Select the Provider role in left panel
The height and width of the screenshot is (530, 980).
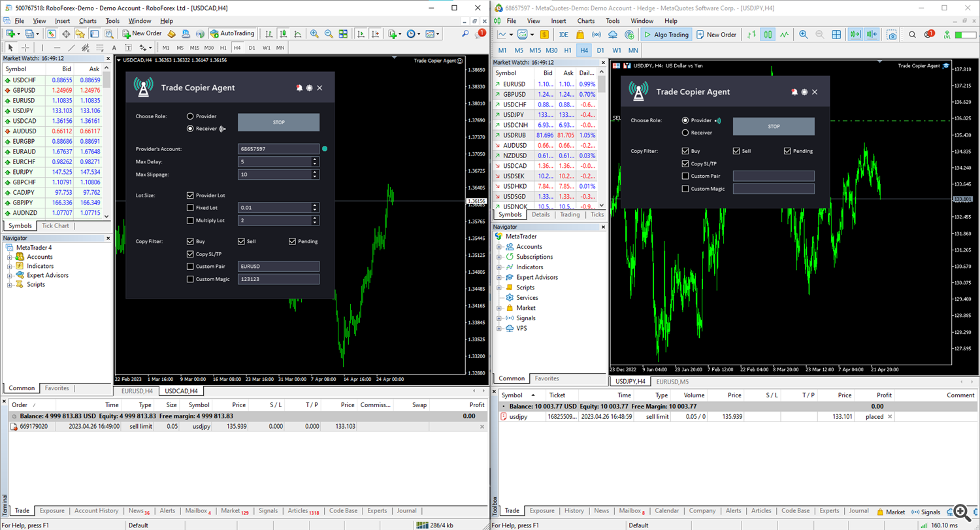(x=190, y=116)
